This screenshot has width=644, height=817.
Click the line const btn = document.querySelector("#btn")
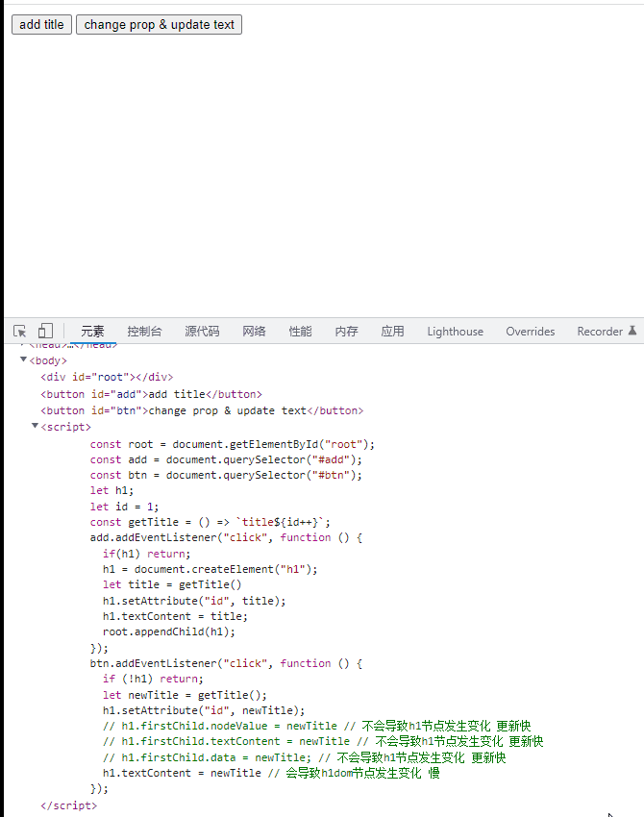226,475
